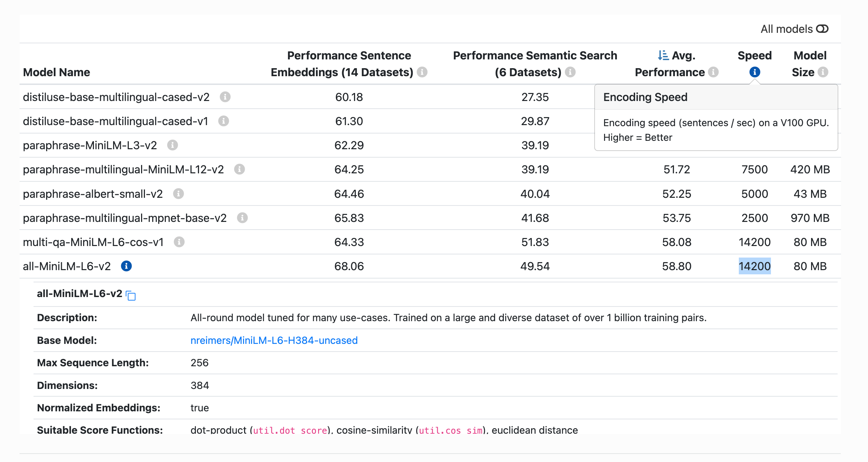Open info for paraphrase-multilingual-mpnet-base-v2

[x=242, y=217]
